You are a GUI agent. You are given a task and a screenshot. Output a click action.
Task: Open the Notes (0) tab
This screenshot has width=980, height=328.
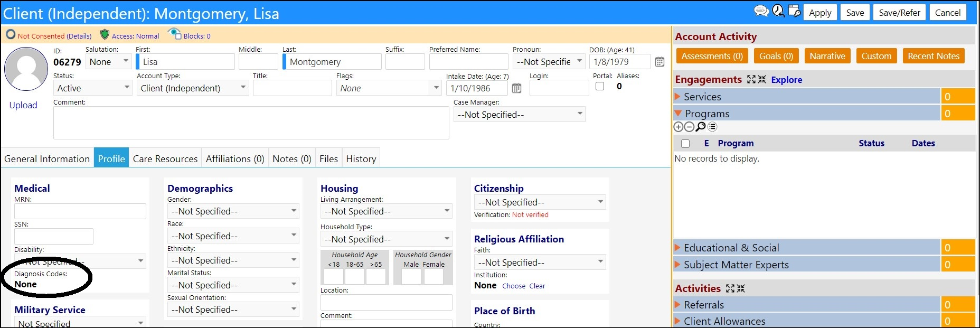(x=292, y=158)
